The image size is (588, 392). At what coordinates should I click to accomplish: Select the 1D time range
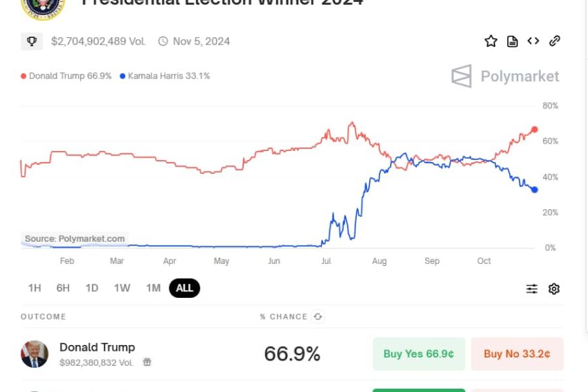(92, 288)
